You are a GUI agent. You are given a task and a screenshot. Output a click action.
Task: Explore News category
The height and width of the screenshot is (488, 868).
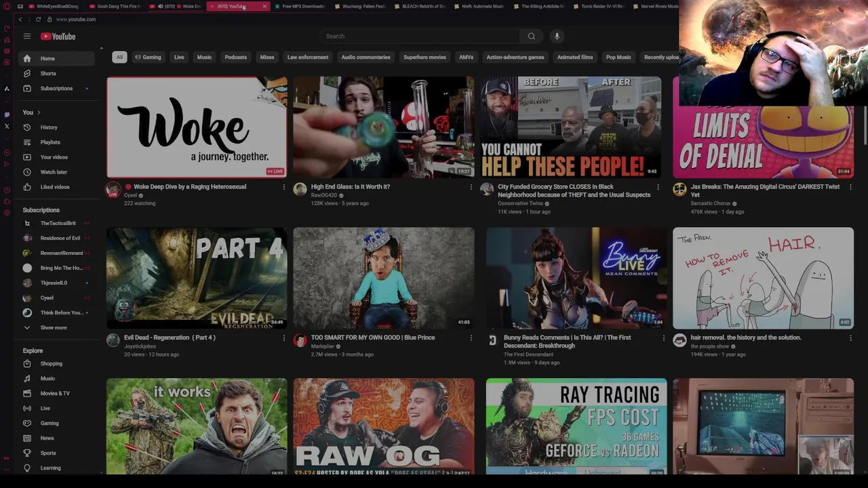[58, 438]
